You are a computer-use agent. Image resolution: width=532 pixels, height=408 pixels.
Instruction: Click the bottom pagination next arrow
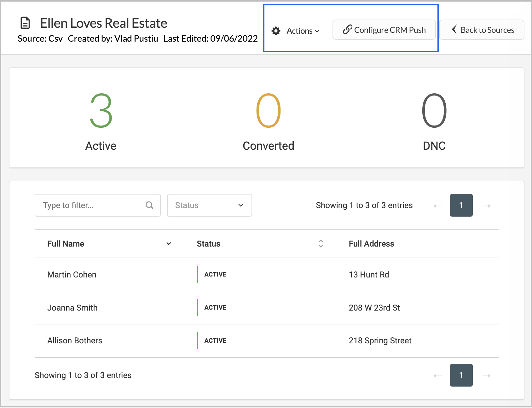486,376
